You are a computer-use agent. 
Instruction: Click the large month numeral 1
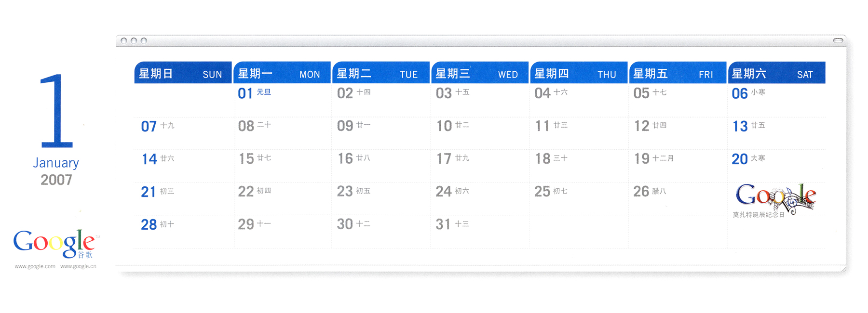[x=57, y=111]
